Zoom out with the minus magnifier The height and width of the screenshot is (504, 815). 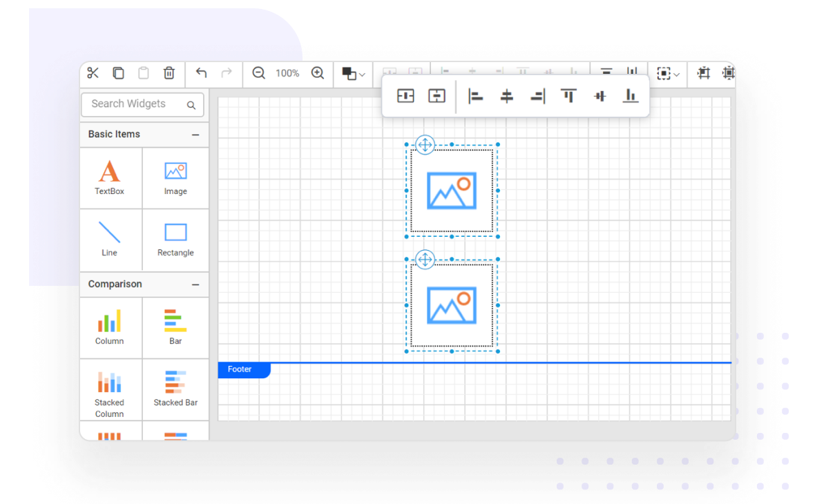pyautogui.click(x=259, y=73)
